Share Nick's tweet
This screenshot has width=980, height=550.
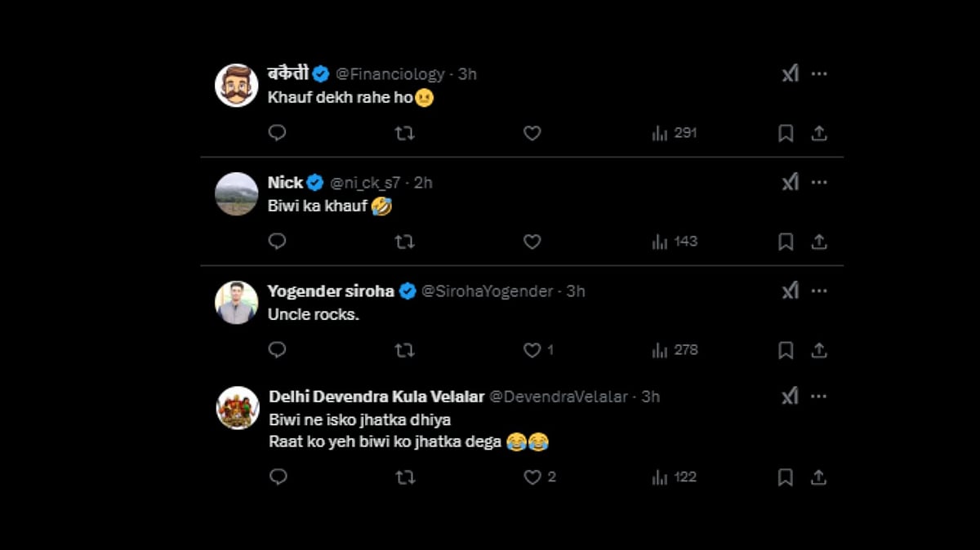tap(819, 242)
